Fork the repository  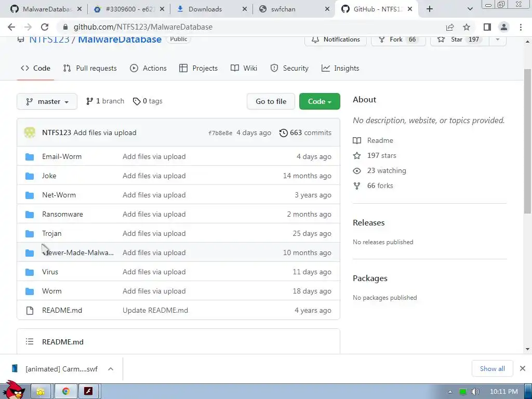[398, 39]
